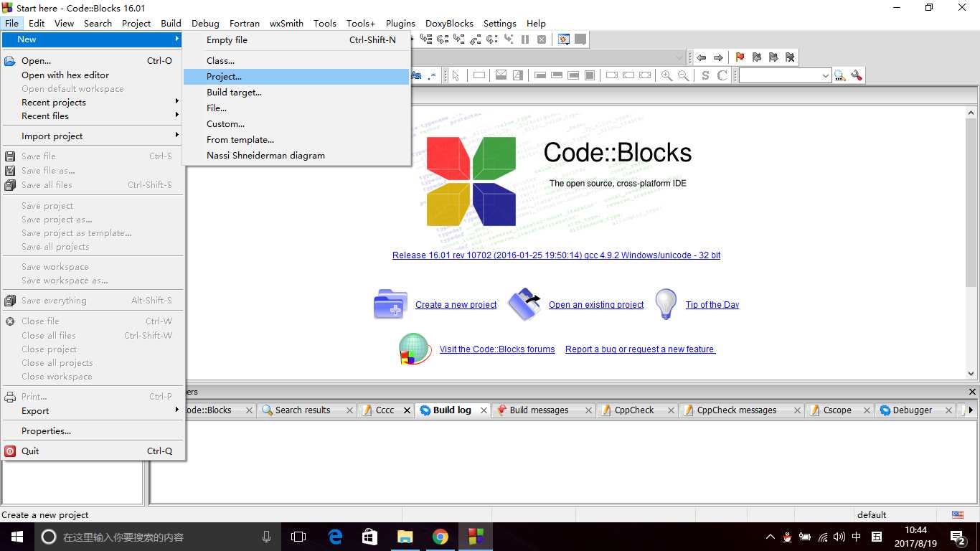
Task: Toggle the regular expression .* search option
Action: 431,75
